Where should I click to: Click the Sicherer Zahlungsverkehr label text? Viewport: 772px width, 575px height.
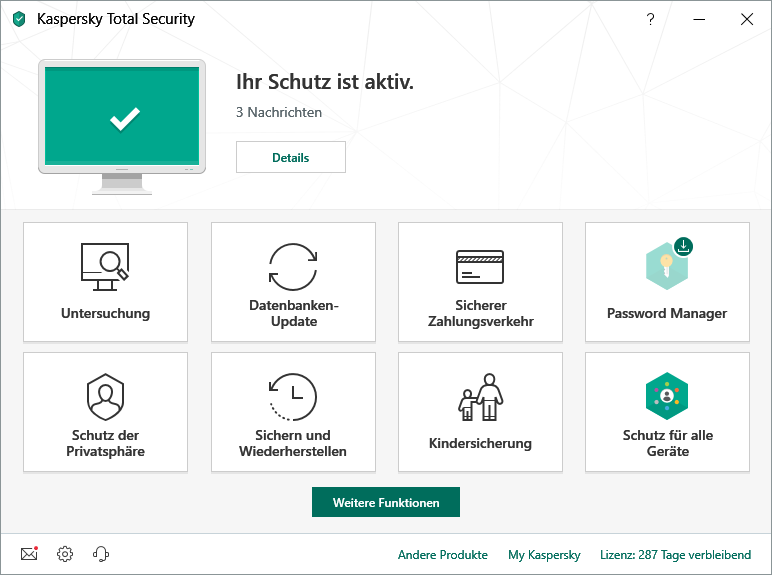[481, 313]
